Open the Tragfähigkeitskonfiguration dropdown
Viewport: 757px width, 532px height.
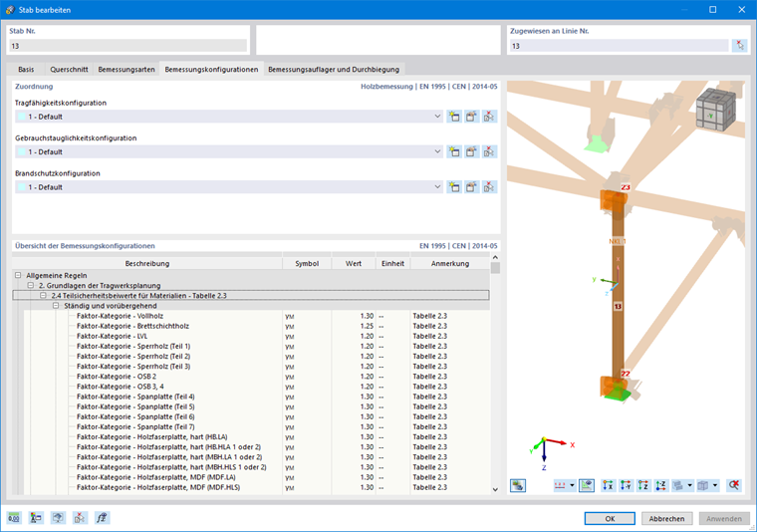pos(437,117)
